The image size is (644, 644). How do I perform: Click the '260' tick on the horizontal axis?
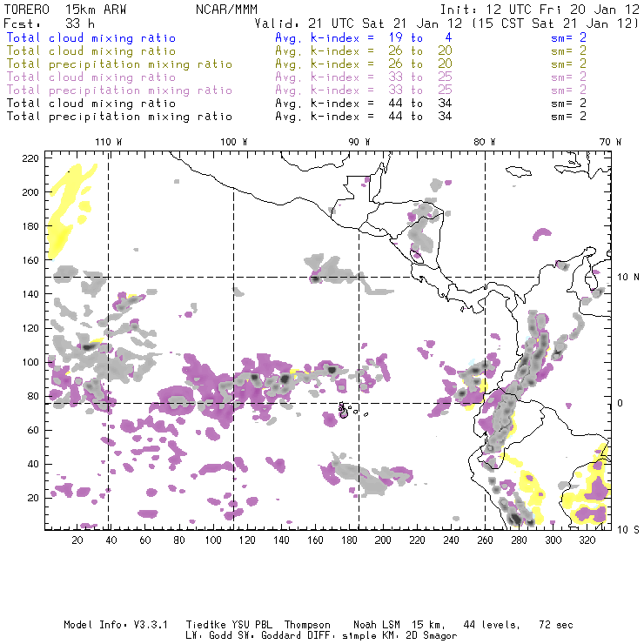pyautogui.click(x=485, y=540)
